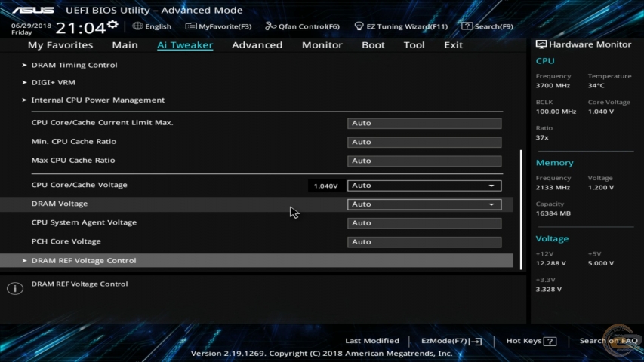
Task: Click the Max CPU Cache Ratio label
Action: (73, 160)
